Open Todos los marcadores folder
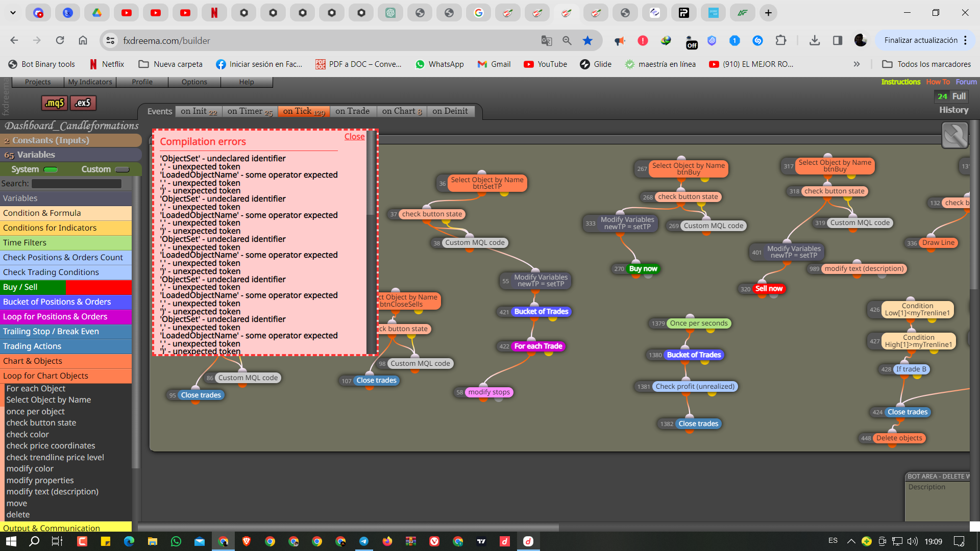This screenshot has width=980, height=551. point(927,64)
